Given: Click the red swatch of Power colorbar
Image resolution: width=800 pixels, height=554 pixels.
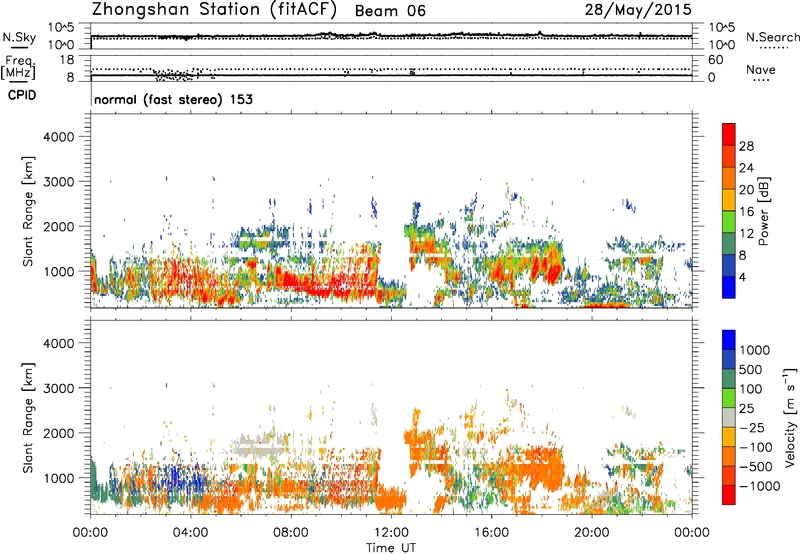Looking at the screenshot, I should (729, 134).
